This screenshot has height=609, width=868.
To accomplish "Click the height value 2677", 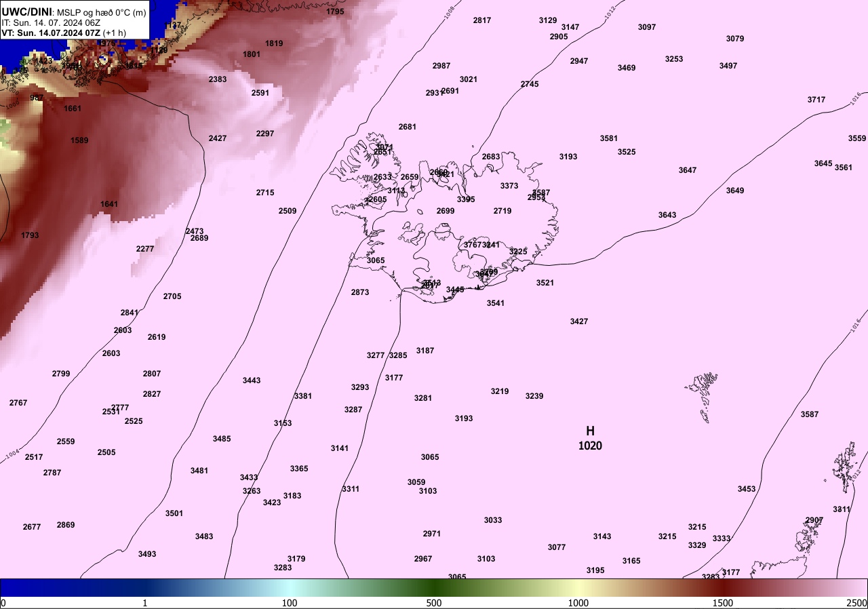I will [32, 527].
